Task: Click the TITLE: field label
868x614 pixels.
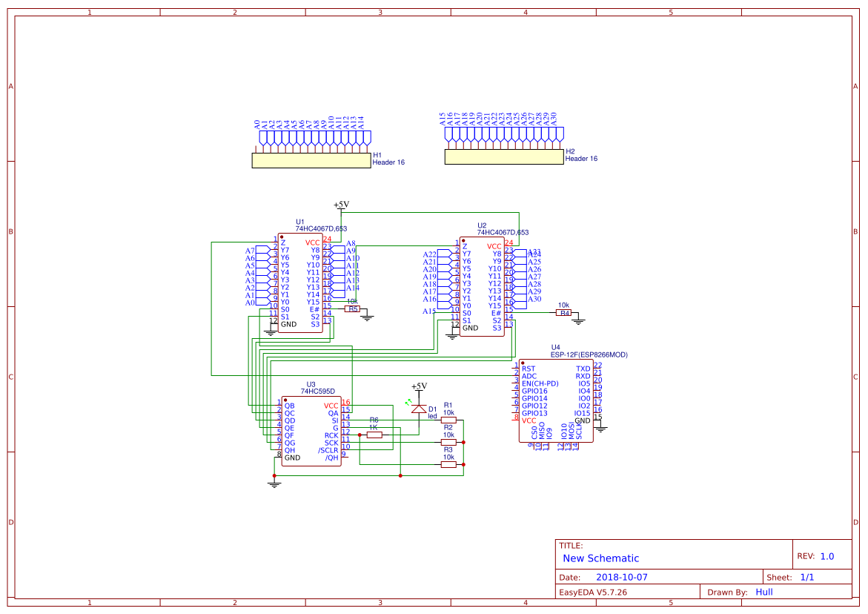Action: [571, 545]
